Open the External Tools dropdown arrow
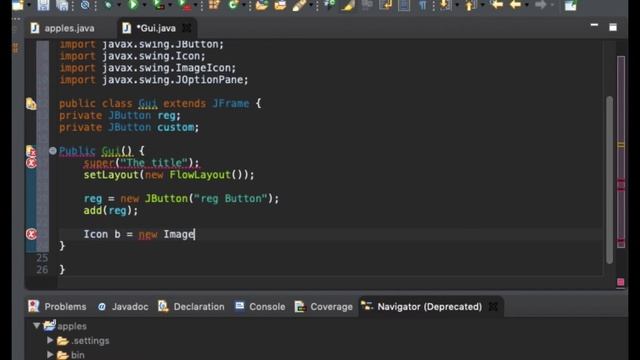 click(x=196, y=5)
